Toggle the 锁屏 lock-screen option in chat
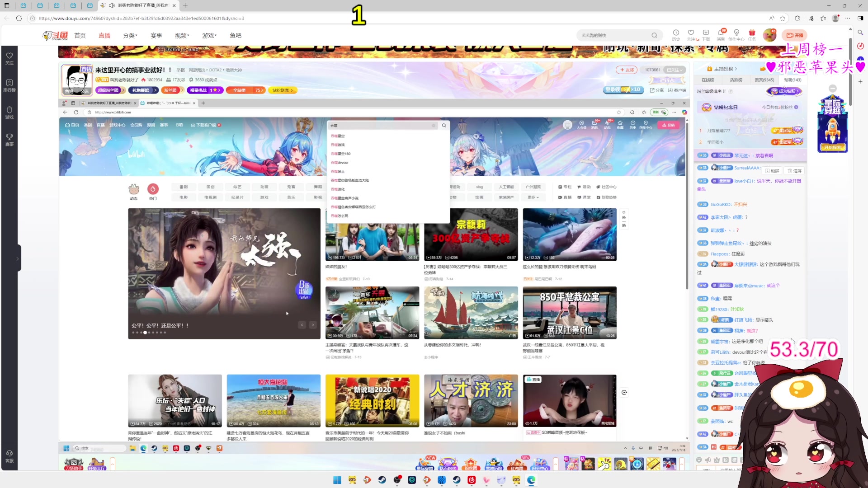Viewport: 868px width, 488px height. pos(772,171)
